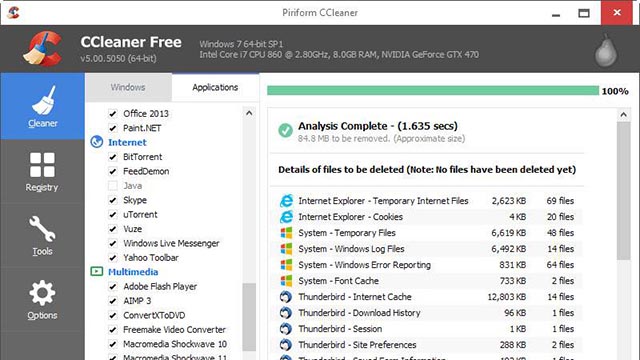Screen dimensions: 640x360
Task: Click the Internet category globe icon
Action: coord(97,142)
